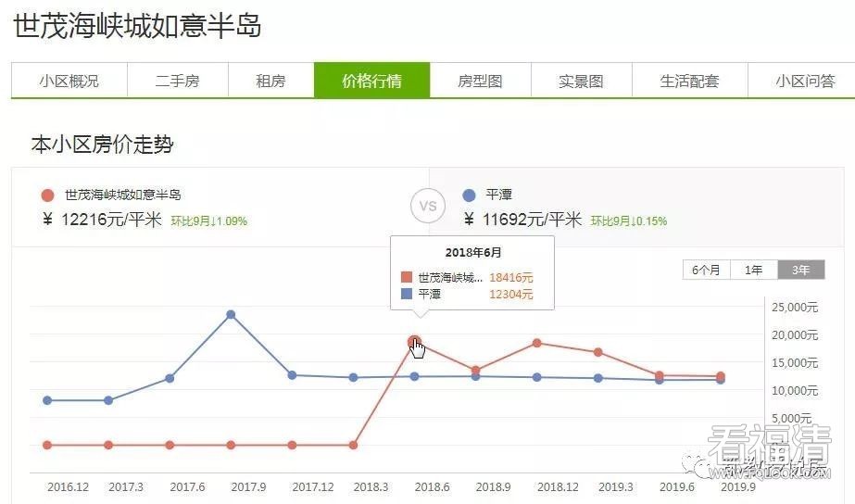Switch to the 二手房 tab
This screenshot has height=504, width=855.
[x=178, y=81]
